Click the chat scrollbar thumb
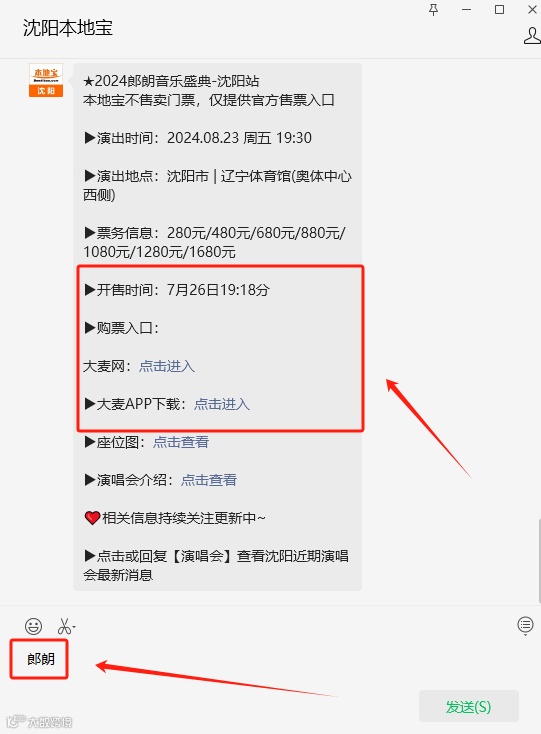Screen dimensions: 541x734 tap(539, 561)
